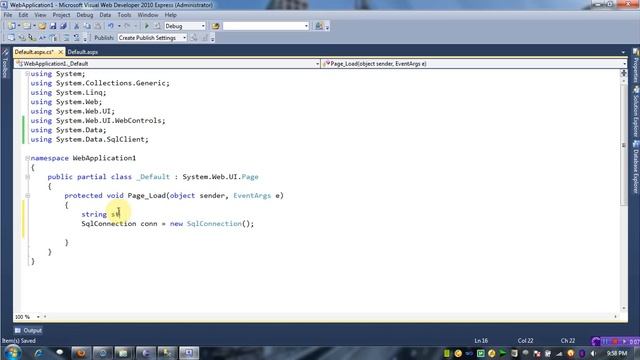Click the EventArgs type in Page_Load signature
The height and width of the screenshot is (360, 640).
(x=252, y=196)
